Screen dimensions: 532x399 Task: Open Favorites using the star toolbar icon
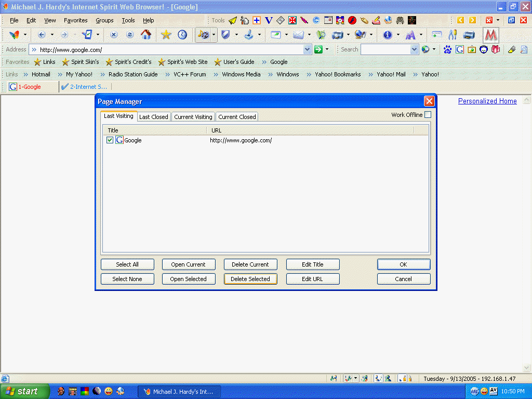click(x=166, y=35)
